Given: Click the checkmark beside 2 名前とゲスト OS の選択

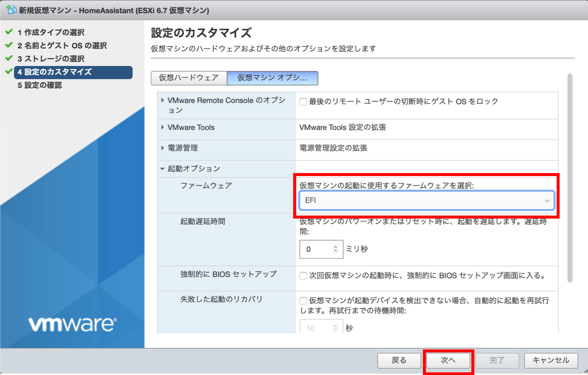Looking at the screenshot, I should point(9,45).
